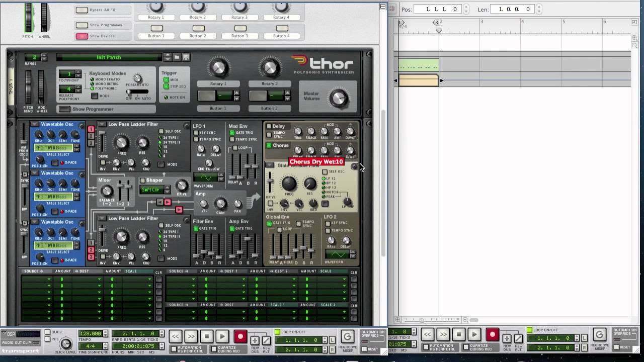The height and width of the screenshot is (362, 644).
Task: Click the Play button in right transport
Action: click(474, 334)
